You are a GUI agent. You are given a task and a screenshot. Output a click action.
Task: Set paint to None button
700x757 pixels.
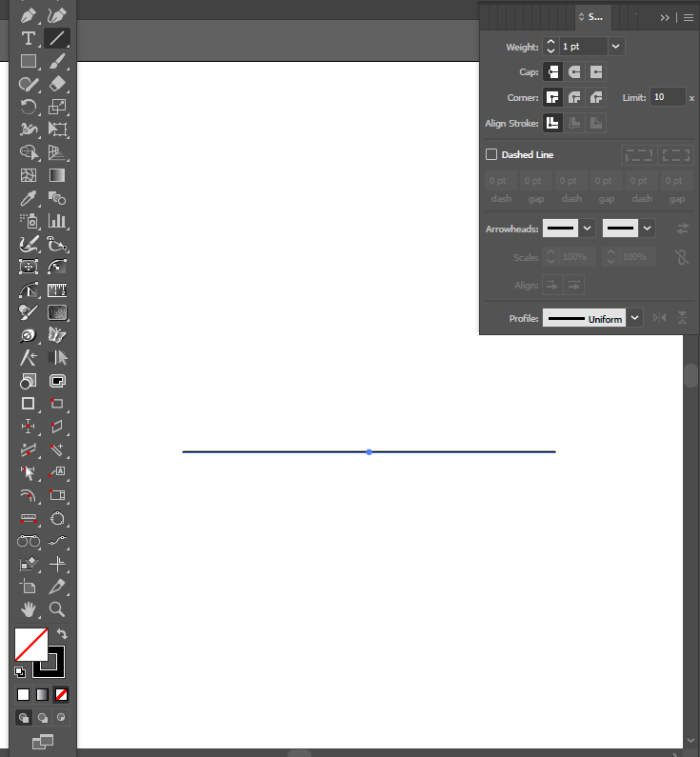(x=61, y=695)
